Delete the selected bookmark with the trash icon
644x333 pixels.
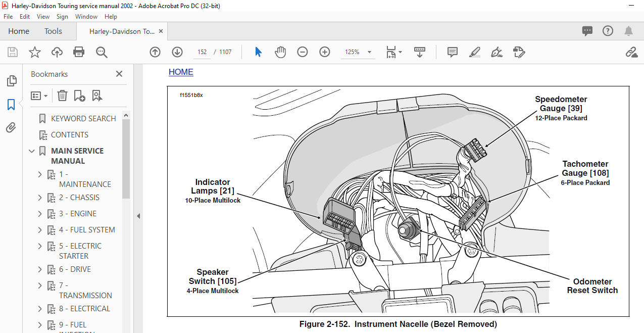(62, 96)
